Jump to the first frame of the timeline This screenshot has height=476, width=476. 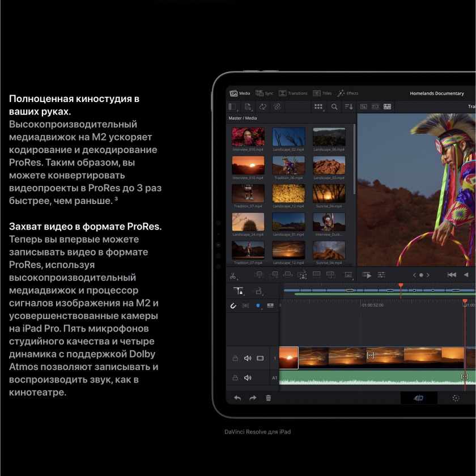coord(452,275)
